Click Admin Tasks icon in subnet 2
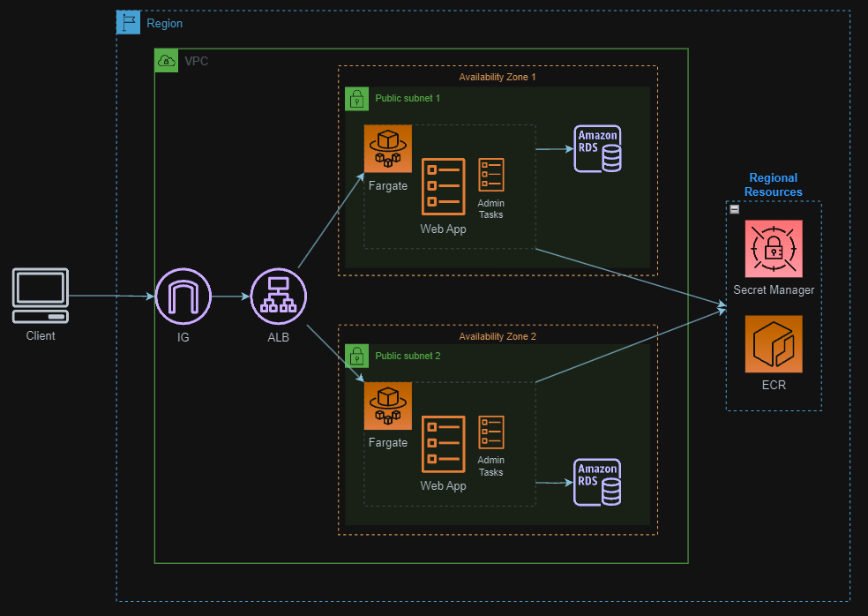Screen dimensions: 868x616 491,432
